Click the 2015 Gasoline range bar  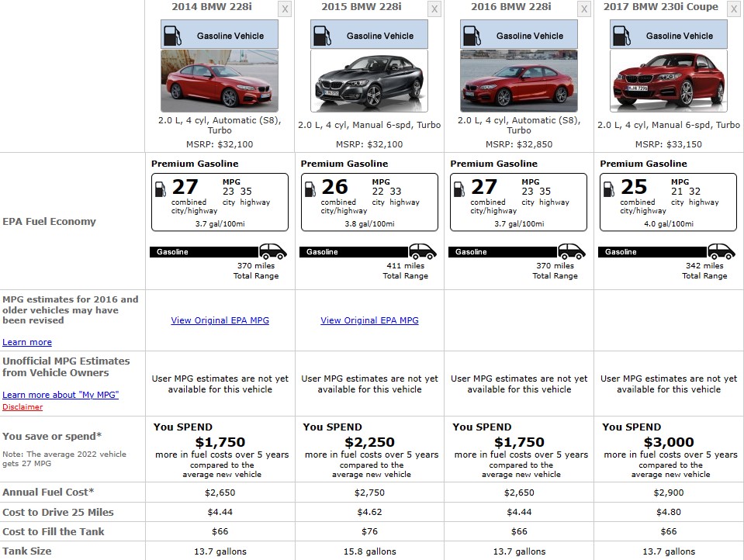point(354,251)
